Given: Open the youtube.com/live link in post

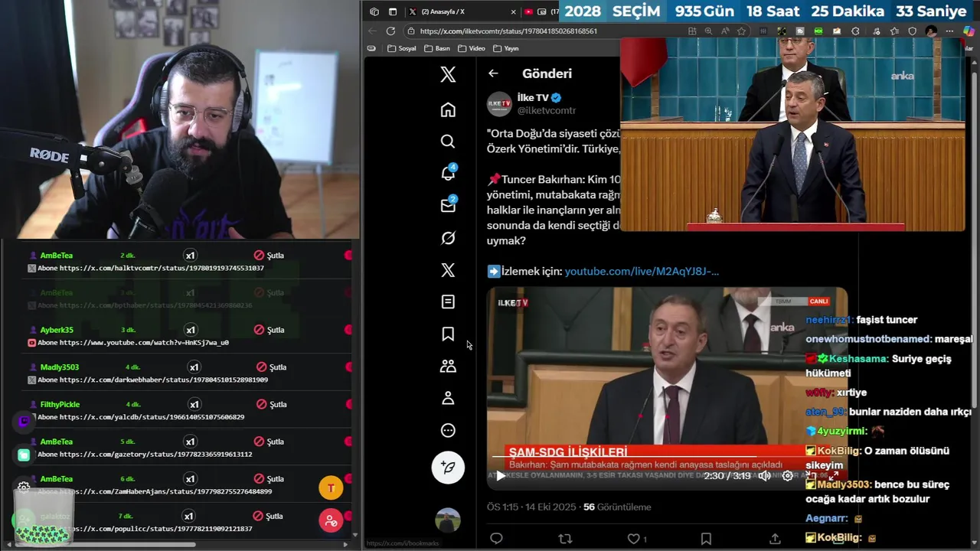Looking at the screenshot, I should pyautogui.click(x=642, y=271).
